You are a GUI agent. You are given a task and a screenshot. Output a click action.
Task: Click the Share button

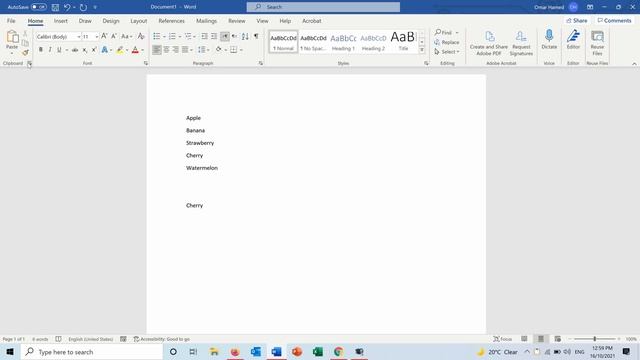pyautogui.click(x=577, y=20)
